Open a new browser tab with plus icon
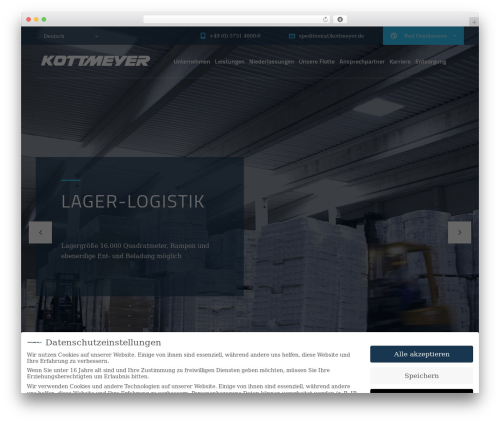The width and height of the screenshot is (500, 423). [x=474, y=22]
